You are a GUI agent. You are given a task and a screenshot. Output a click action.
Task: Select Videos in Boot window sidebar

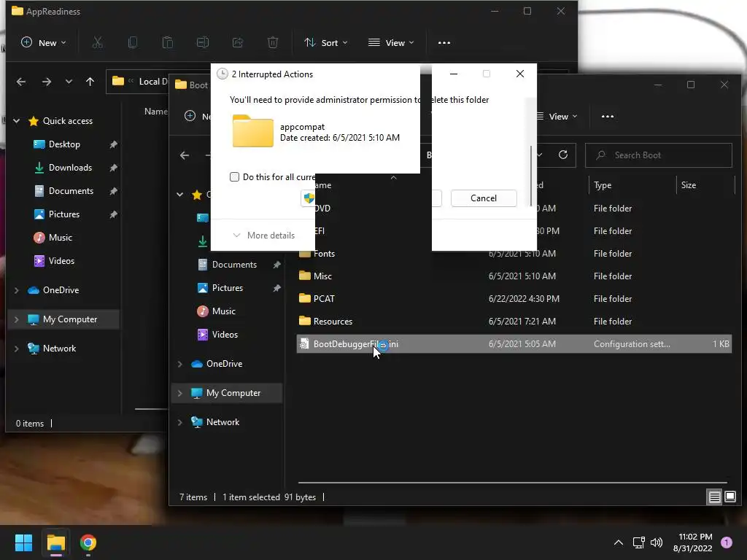coord(225,335)
